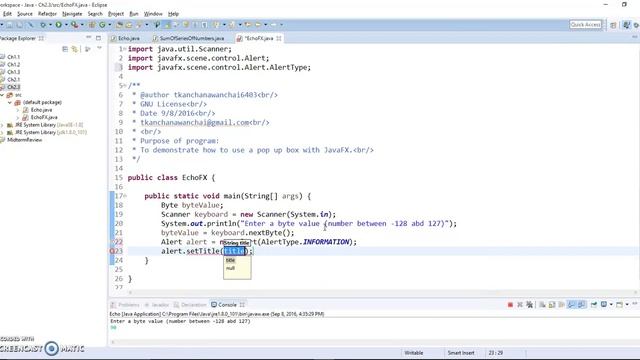
Task: Toggle Mark Occurrences in the toolbar
Action: tap(167, 25)
